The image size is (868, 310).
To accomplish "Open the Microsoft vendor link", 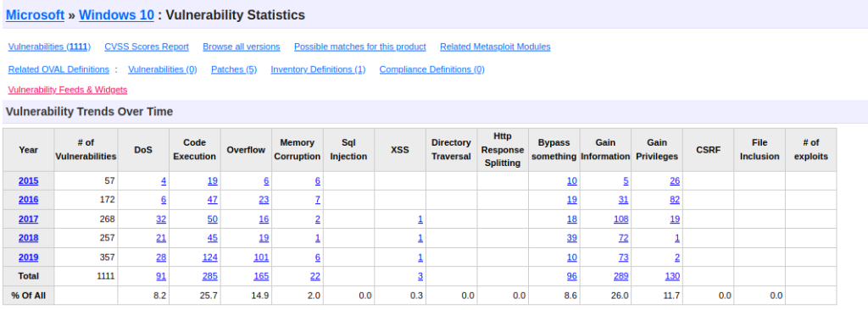I will tap(35, 15).
